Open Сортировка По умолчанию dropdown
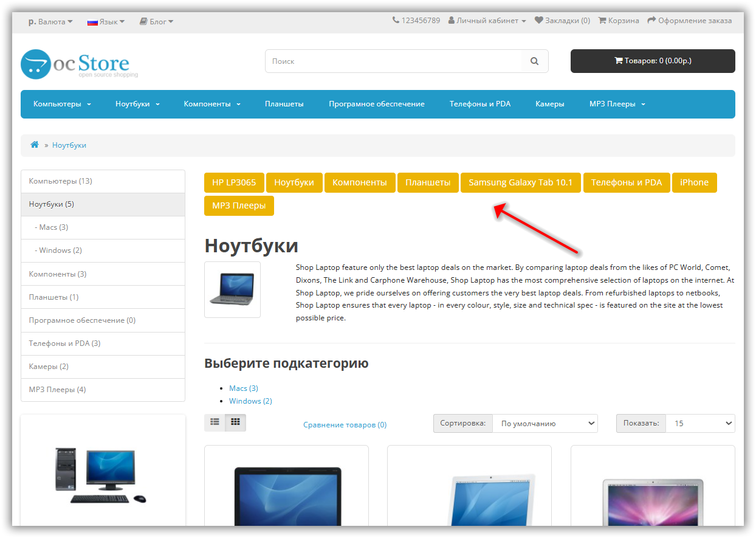756x538 pixels. [545, 424]
